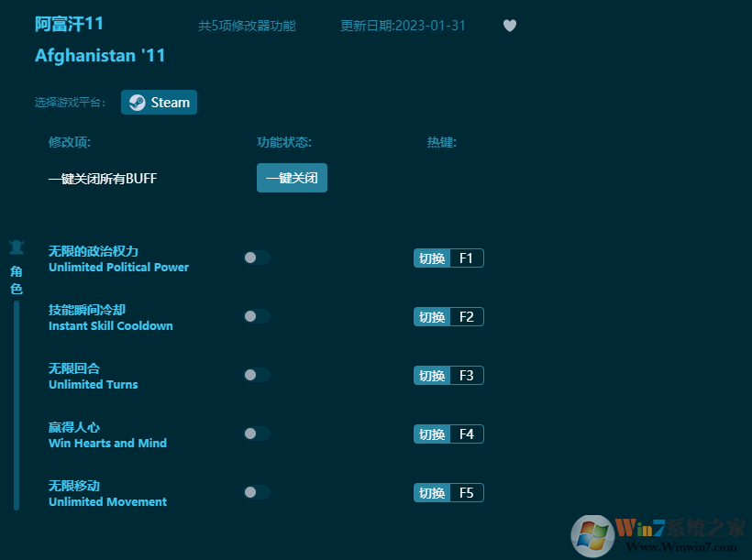Click 切换 button for F2 hotkey
The height and width of the screenshot is (560, 752).
[x=432, y=317]
